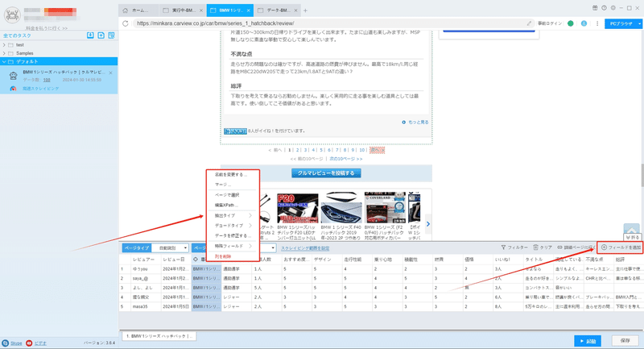Click the high-speed scraping gauge icon

click(13, 89)
